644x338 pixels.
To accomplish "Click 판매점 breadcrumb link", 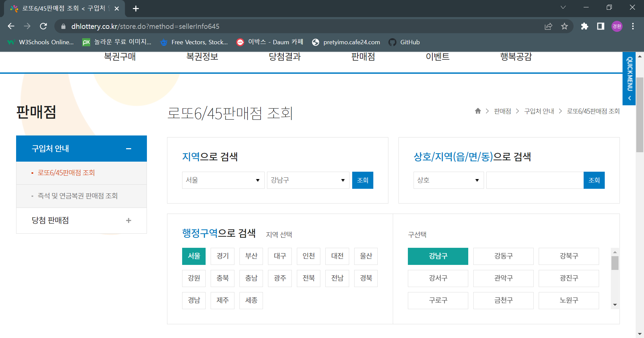I will tap(502, 111).
